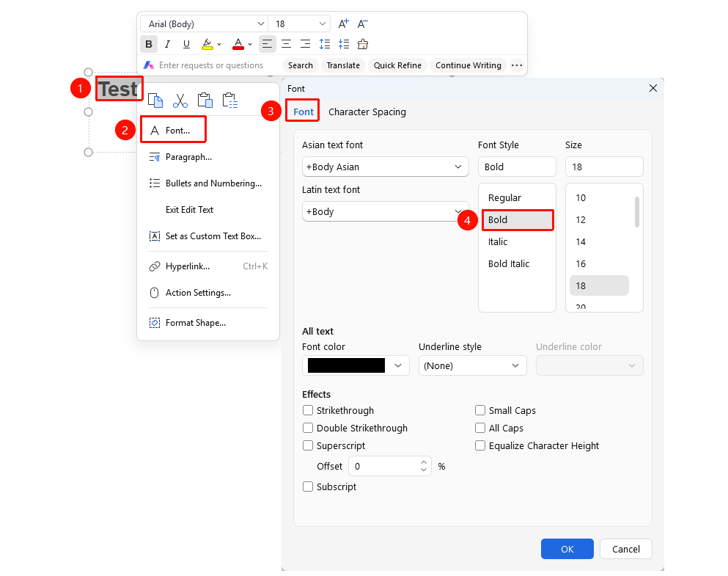The width and height of the screenshot is (728, 576).
Task: Align text right in floating toolbar
Action: coord(305,44)
